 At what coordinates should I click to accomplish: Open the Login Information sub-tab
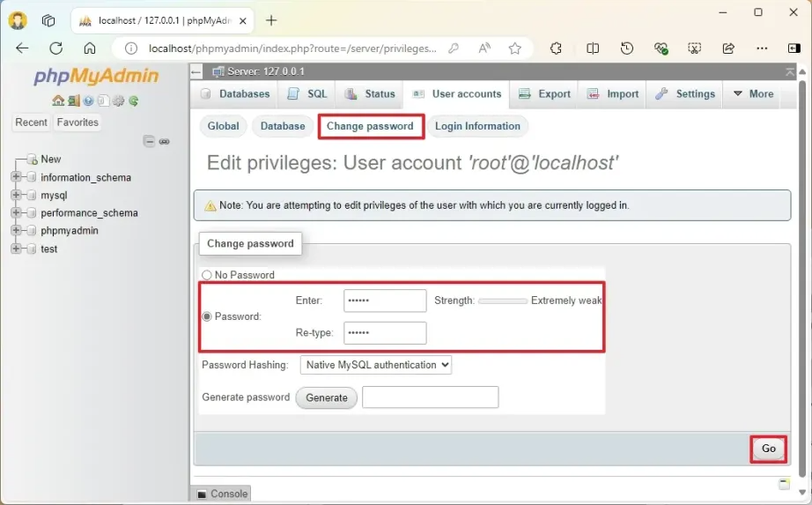[x=477, y=126]
